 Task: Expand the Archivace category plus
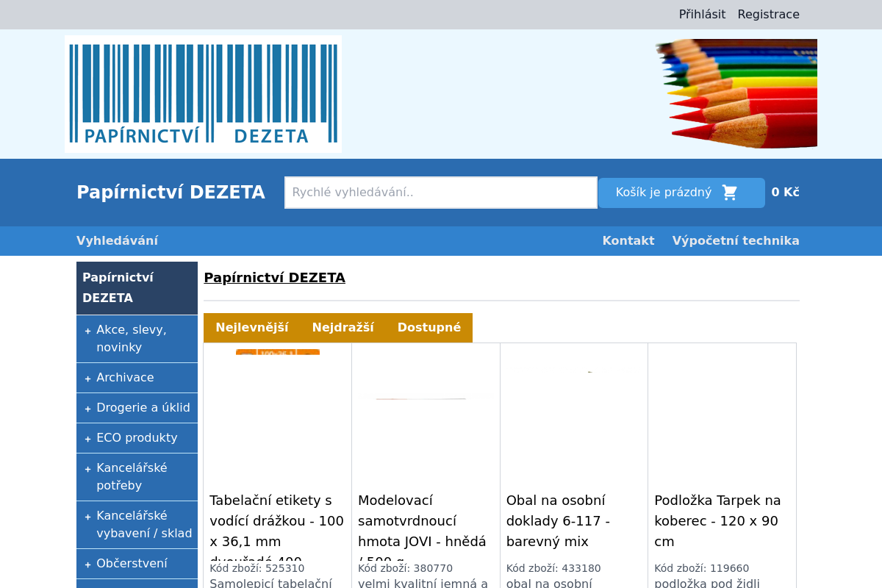tap(88, 379)
